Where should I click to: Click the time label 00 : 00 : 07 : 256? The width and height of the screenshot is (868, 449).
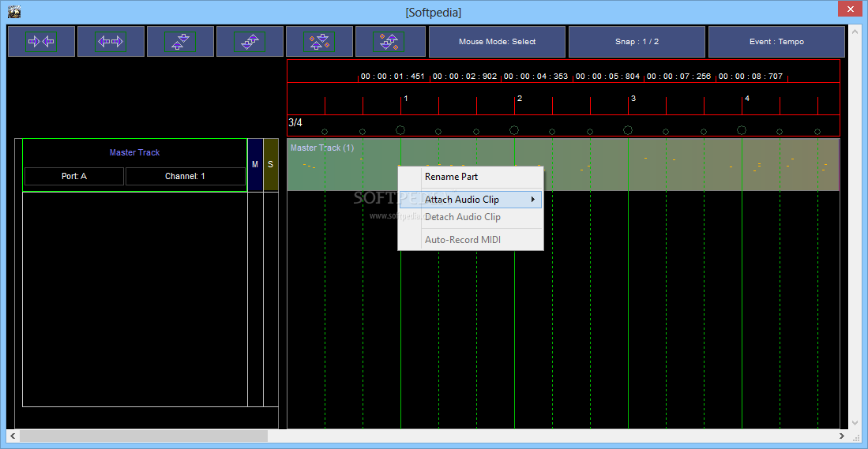(679, 77)
